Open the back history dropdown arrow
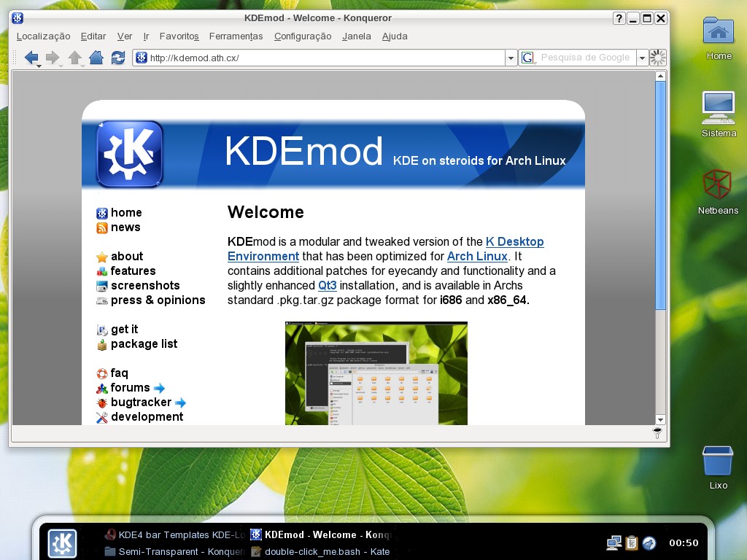 pyautogui.click(x=39, y=66)
